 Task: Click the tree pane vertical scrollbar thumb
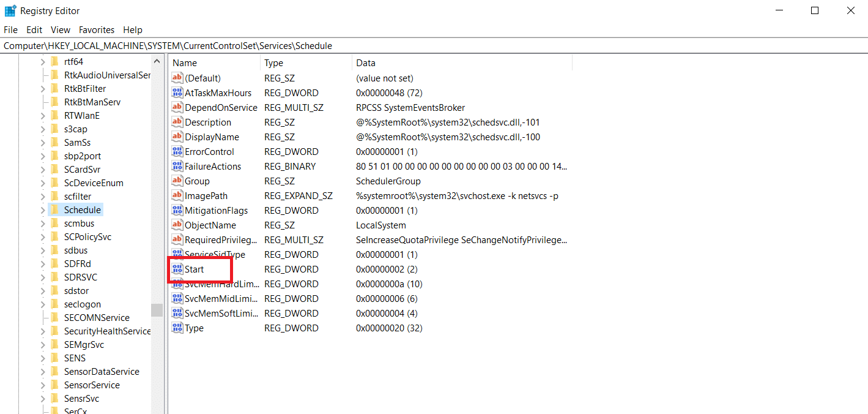click(x=157, y=310)
